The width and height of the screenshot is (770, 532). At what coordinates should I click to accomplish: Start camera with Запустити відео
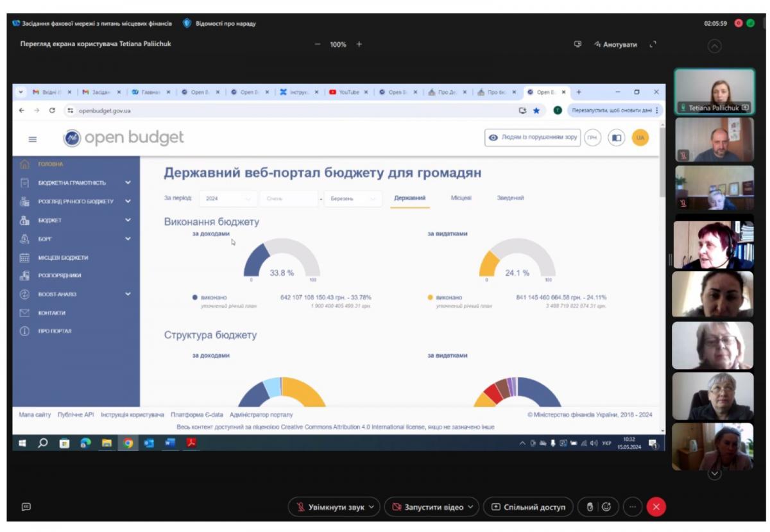pyautogui.click(x=431, y=507)
